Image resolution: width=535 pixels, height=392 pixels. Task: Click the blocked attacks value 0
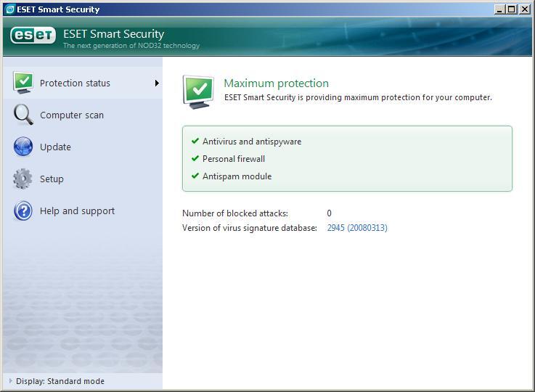329,213
